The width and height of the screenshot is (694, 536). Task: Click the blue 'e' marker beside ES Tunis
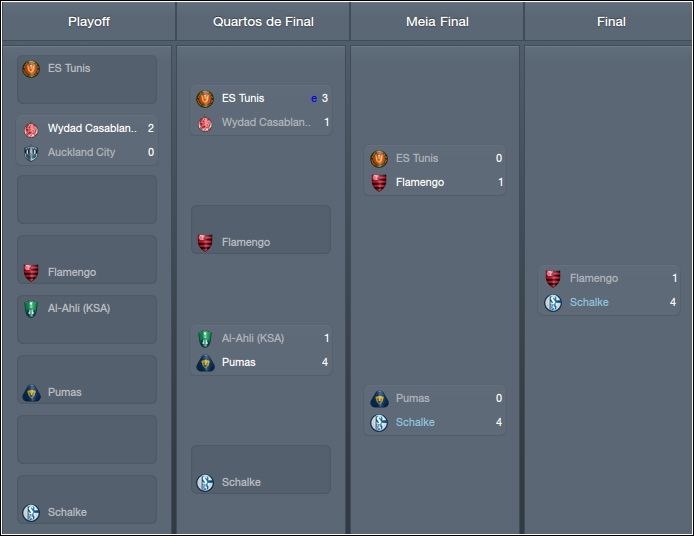314,99
